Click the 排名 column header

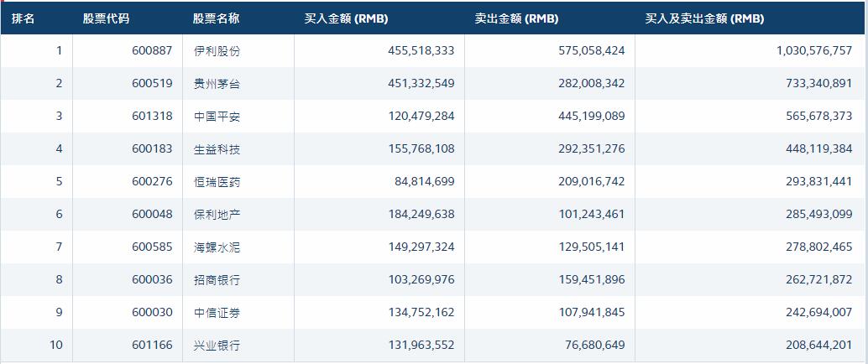24,18
